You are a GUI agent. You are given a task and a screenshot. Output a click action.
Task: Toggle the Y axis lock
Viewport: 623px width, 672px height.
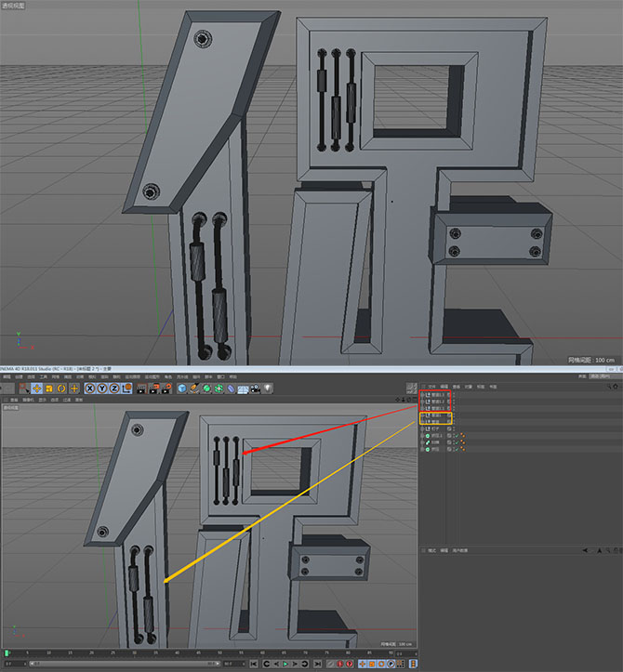[102, 389]
